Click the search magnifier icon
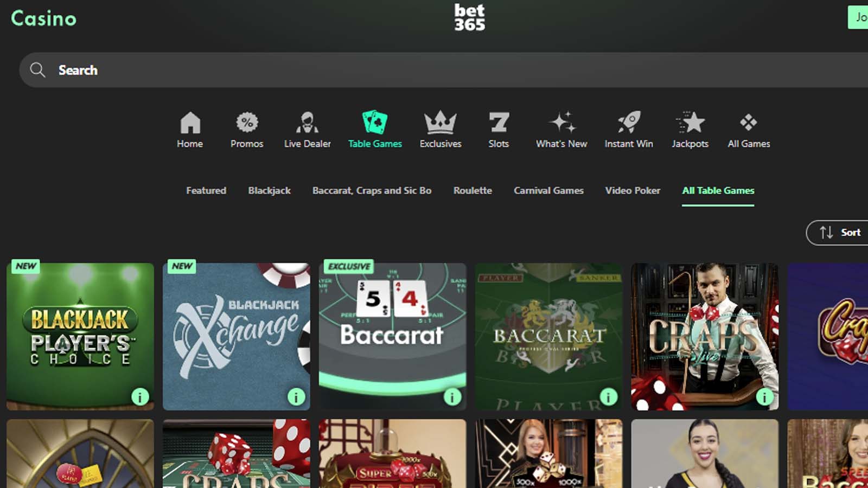 pyautogui.click(x=37, y=70)
